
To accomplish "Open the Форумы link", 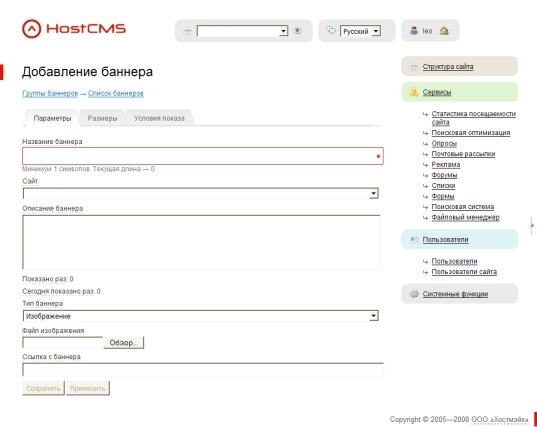I will coord(444,175).
